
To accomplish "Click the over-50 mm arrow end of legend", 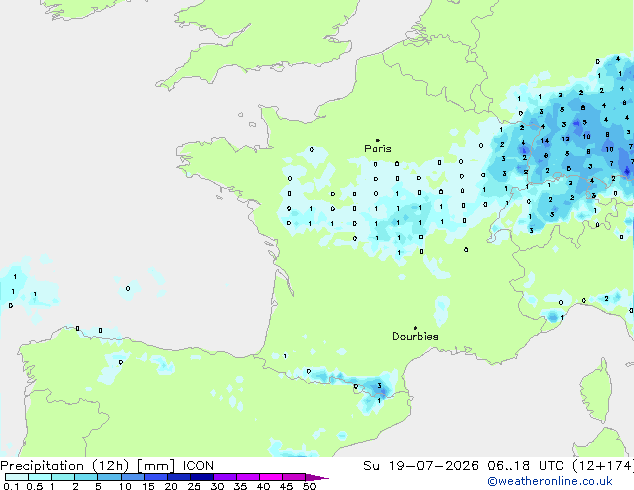I will [x=317, y=477].
